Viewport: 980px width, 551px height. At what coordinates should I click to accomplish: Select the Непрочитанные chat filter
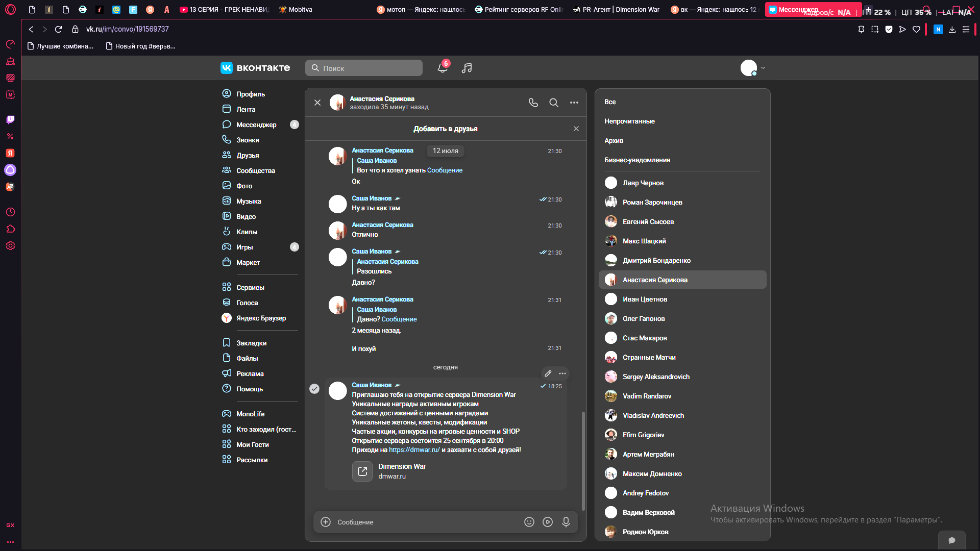click(x=629, y=121)
